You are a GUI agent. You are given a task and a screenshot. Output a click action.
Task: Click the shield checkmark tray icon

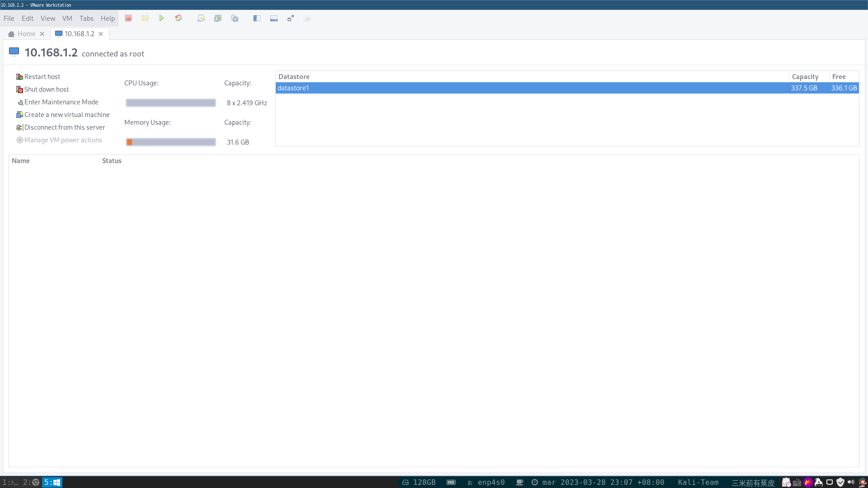point(840,483)
